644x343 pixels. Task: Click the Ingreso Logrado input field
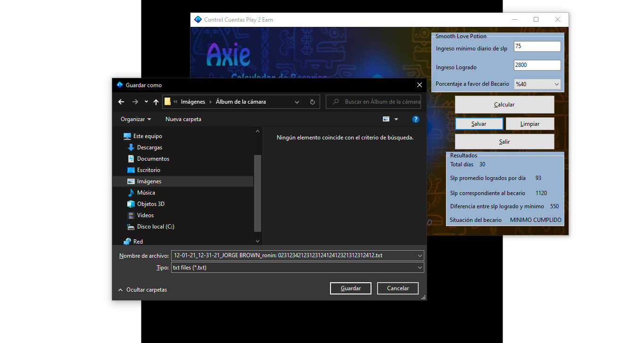[x=537, y=65]
